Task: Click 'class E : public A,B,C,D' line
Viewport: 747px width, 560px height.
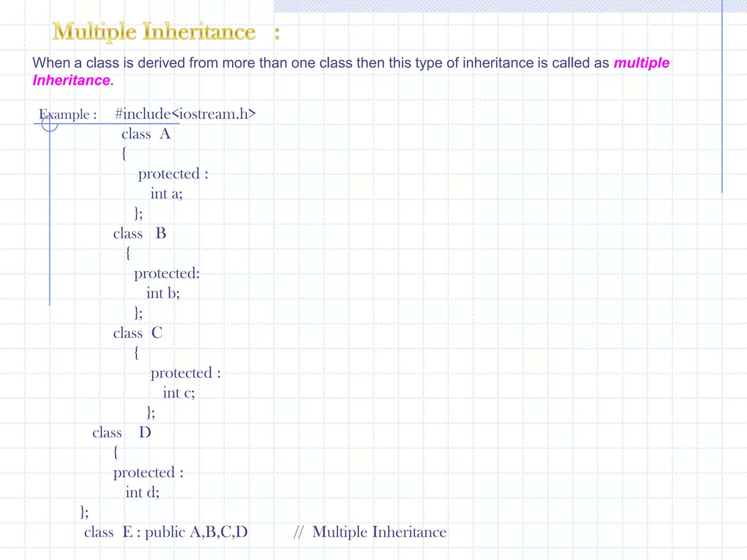Action: pos(166,532)
